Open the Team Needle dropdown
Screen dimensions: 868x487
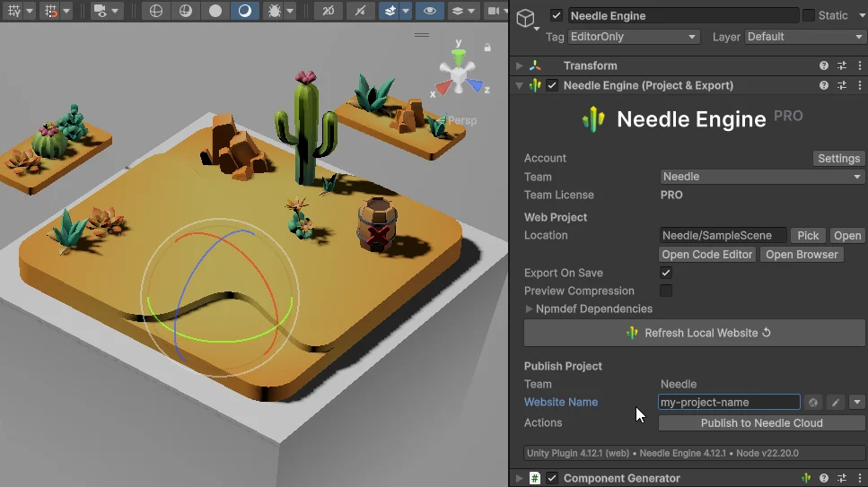(762, 177)
